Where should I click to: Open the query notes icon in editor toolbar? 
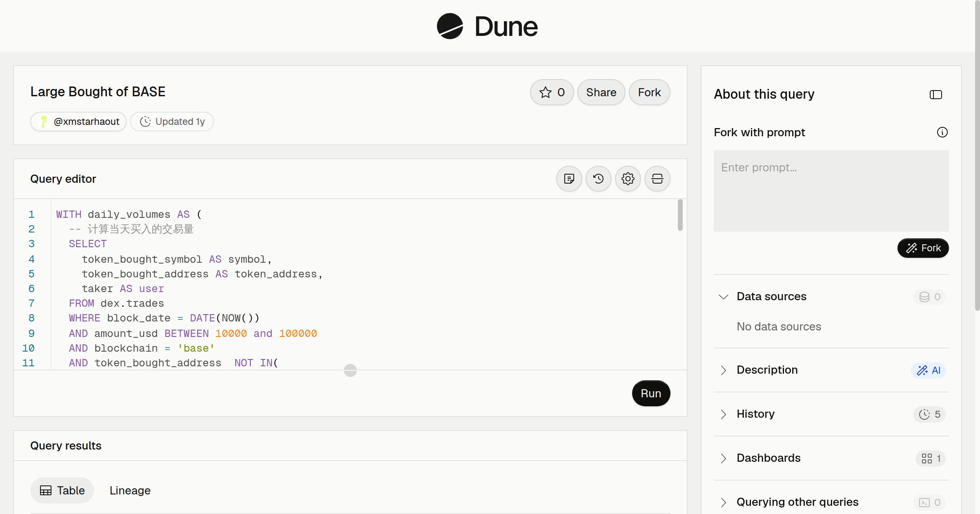[x=569, y=179]
